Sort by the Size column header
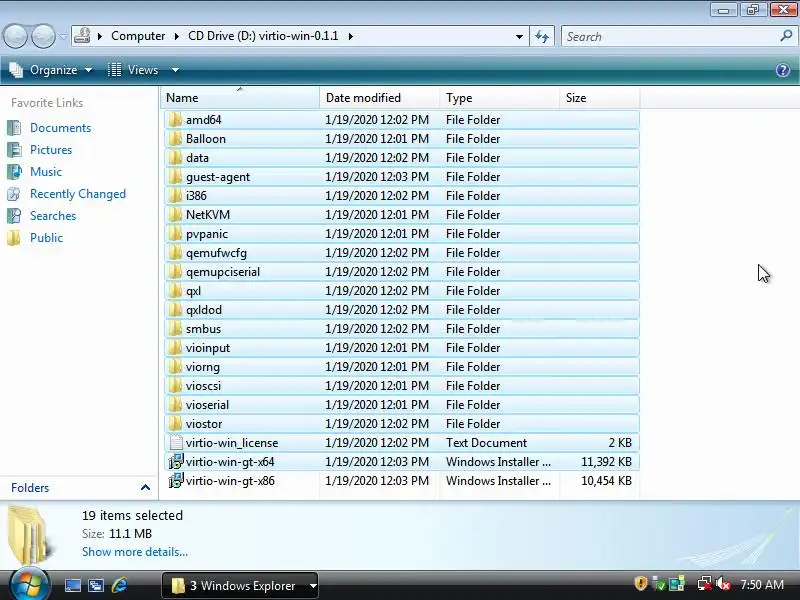 point(599,97)
